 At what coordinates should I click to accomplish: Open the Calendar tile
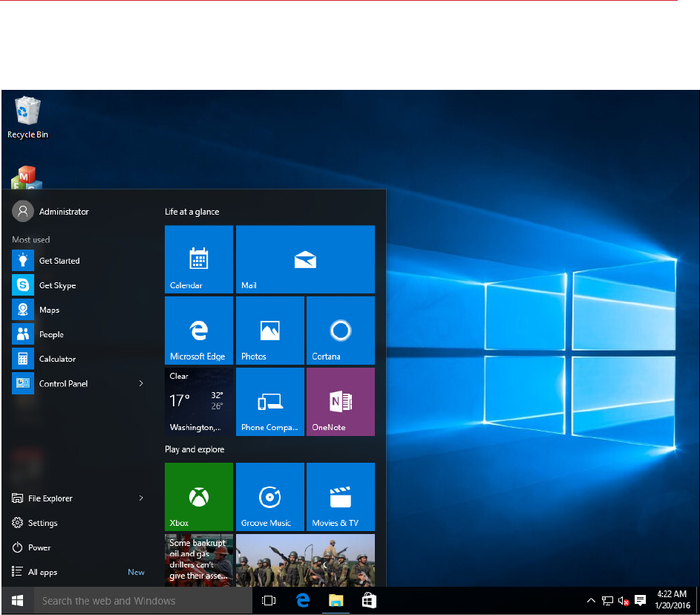point(198,259)
